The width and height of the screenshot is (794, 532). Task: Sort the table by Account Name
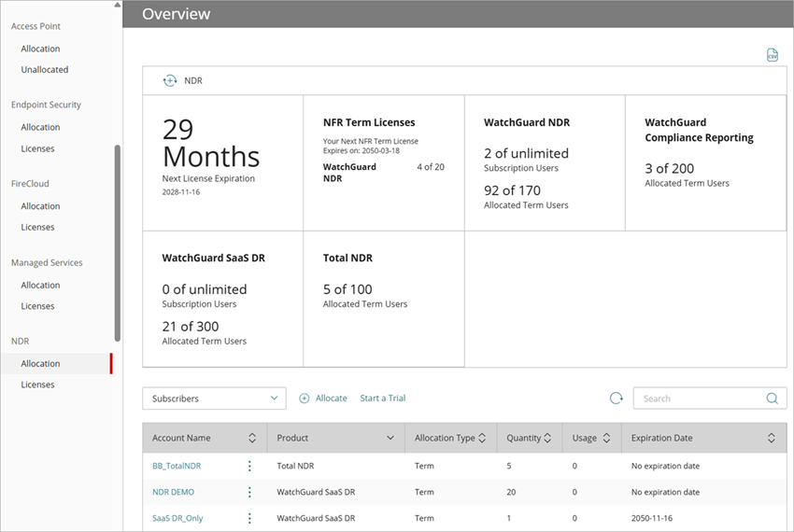[x=252, y=438]
